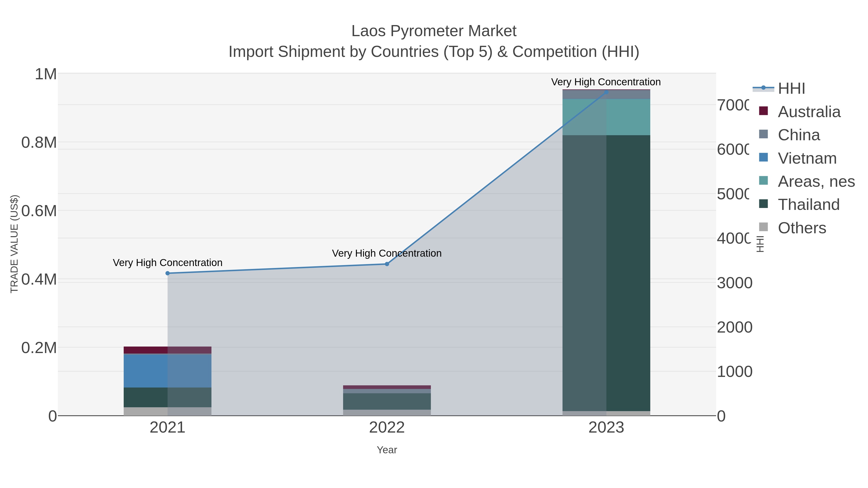Click the Vietnam blue legend swatch
The height and width of the screenshot is (488, 868).
(764, 157)
